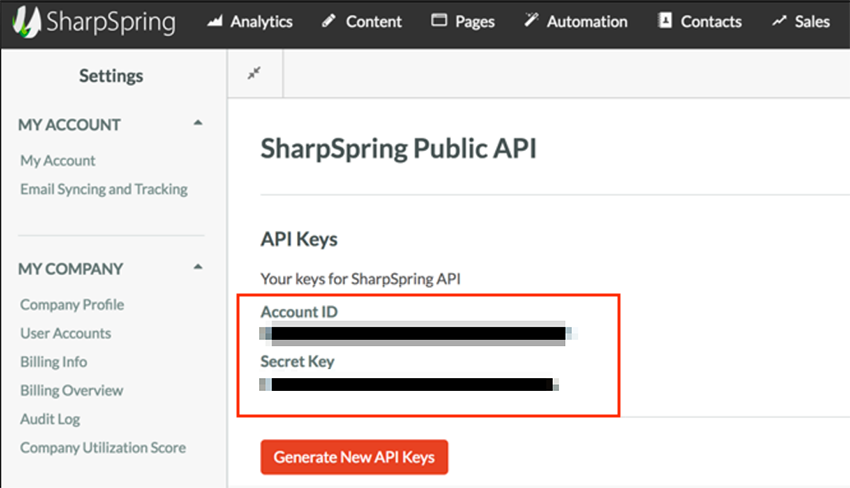Click the Sales trend line icon
The height and width of the screenshot is (488, 850).
[779, 21]
